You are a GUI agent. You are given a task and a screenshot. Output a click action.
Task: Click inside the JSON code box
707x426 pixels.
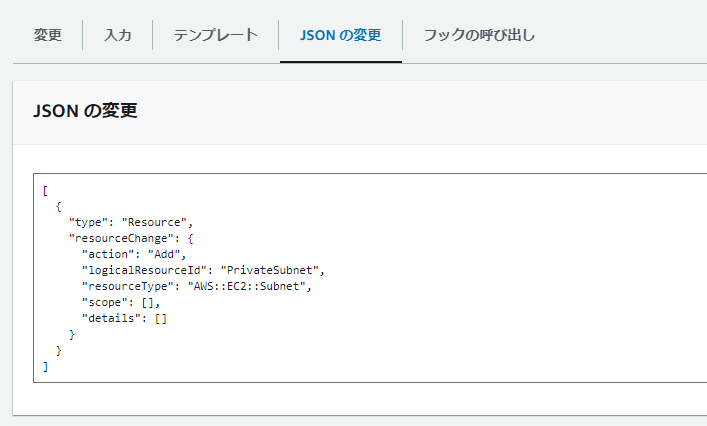click(x=370, y=278)
